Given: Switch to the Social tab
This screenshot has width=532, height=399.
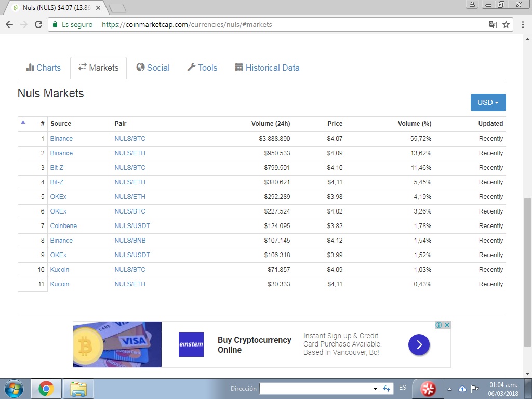Looking at the screenshot, I should tap(153, 68).
